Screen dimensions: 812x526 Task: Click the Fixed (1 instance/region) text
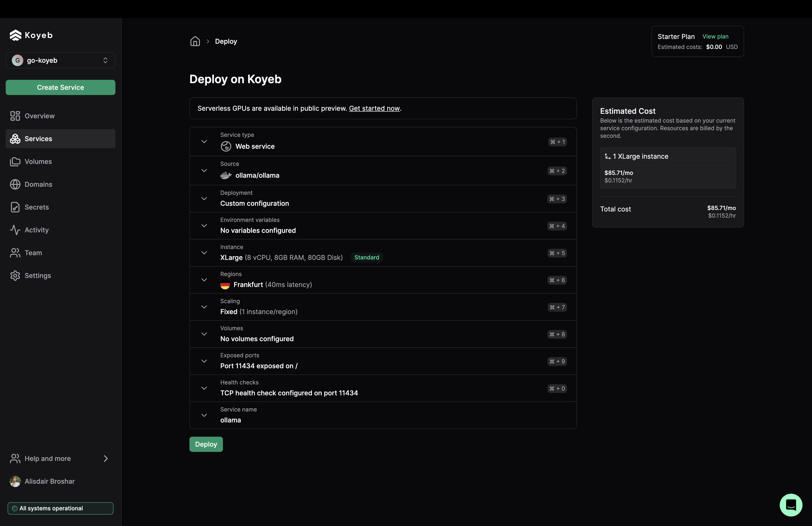click(x=259, y=312)
